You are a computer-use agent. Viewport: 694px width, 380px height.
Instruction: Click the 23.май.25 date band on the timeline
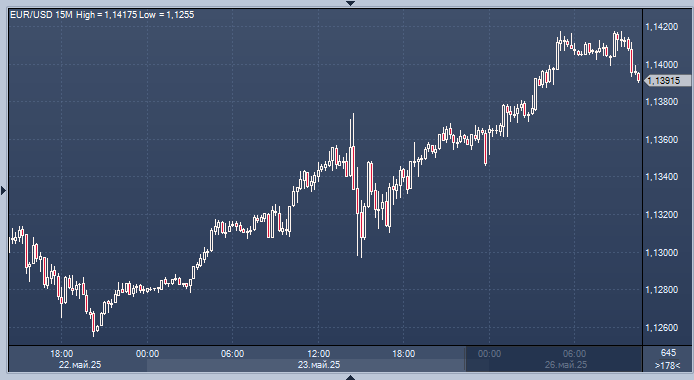tap(319, 365)
